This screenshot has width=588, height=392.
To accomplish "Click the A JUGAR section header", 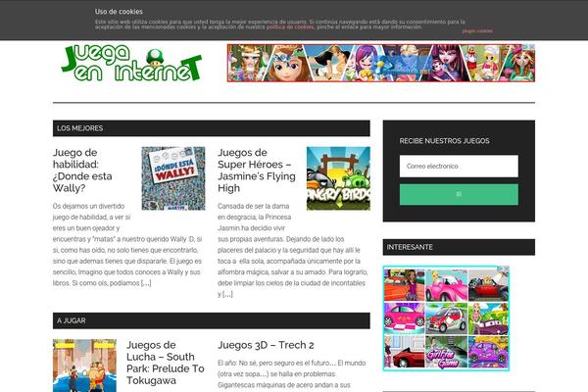I will point(212,320).
